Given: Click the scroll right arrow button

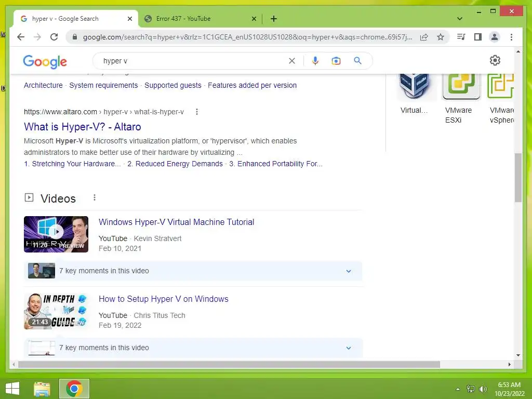Looking at the screenshot, I should 509,364.
